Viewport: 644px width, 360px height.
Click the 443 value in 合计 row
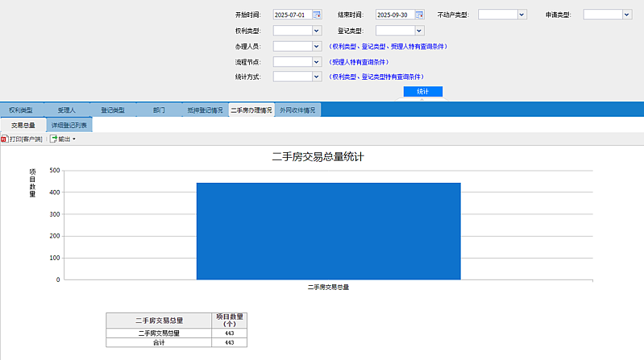[x=229, y=342]
